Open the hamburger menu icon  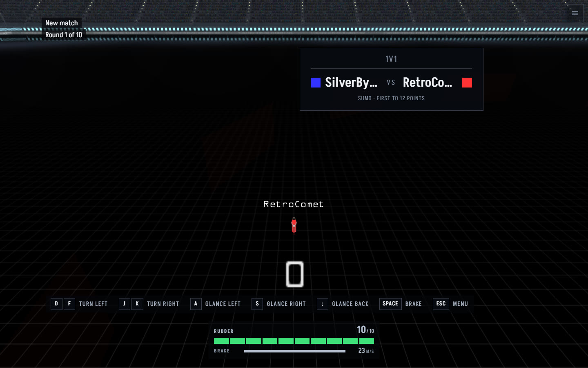pyautogui.click(x=575, y=13)
